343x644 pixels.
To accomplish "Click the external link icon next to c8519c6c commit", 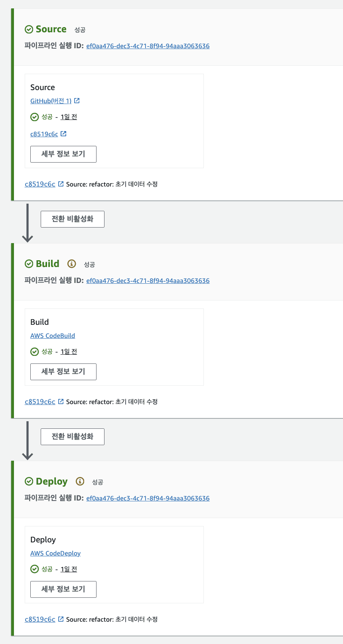I will click(x=63, y=134).
